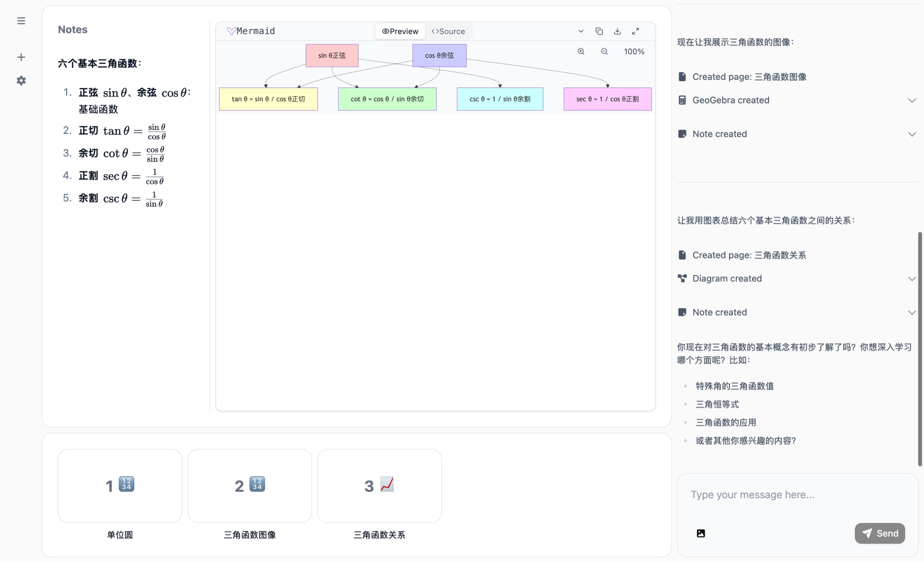924x562 pixels.
Task: Open the 单位圆 page card
Action: [x=120, y=485]
